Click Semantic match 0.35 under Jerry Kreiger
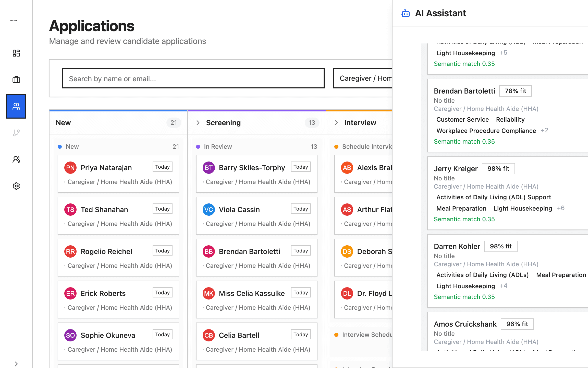 (x=464, y=219)
